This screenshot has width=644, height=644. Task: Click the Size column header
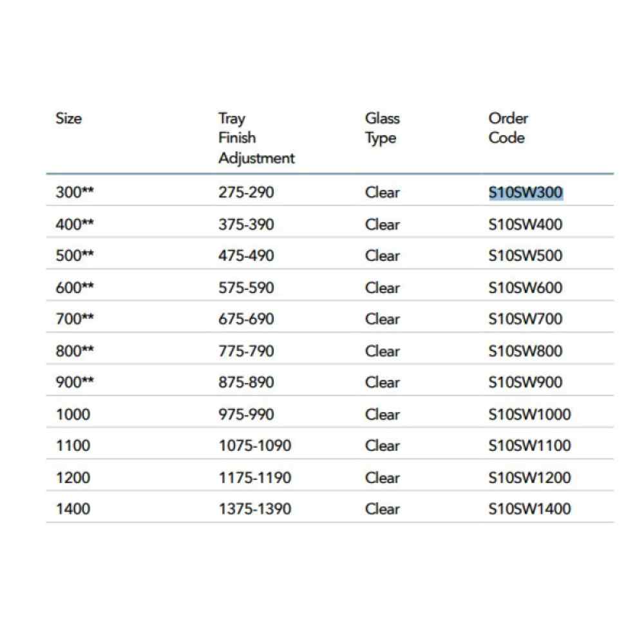69,118
